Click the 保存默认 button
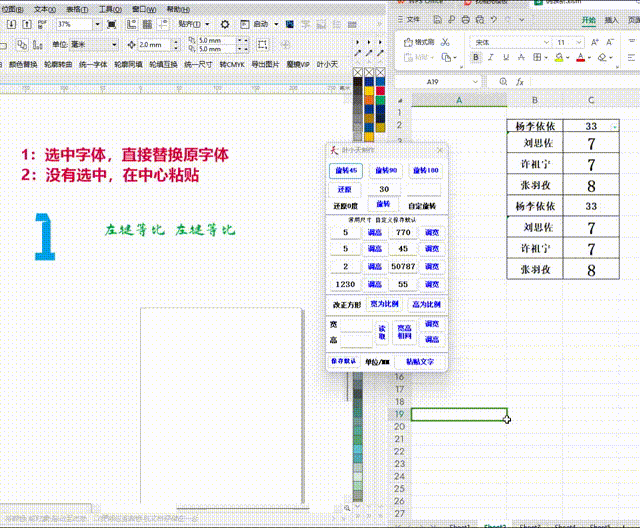640x528 pixels. [343, 362]
